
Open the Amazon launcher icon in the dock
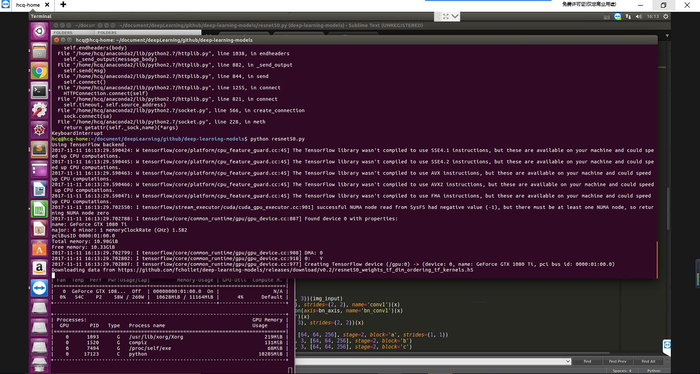click(39, 268)
